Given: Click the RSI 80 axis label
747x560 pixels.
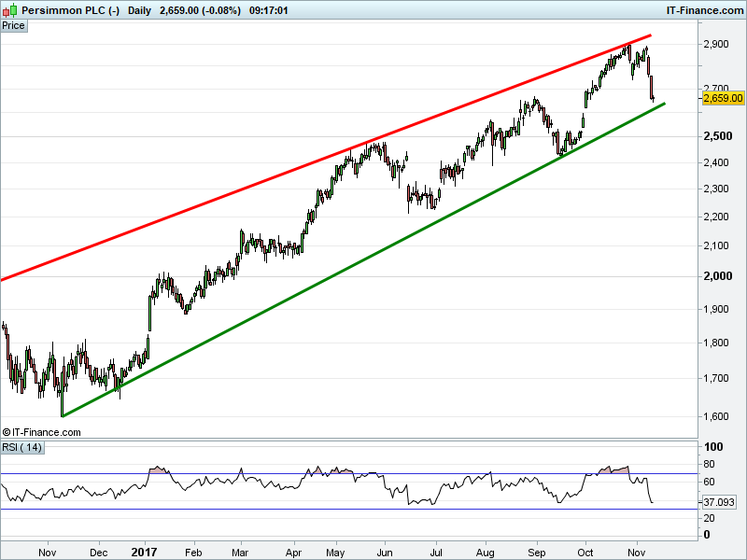Looking at the screenshot, I should coord(709,464).
